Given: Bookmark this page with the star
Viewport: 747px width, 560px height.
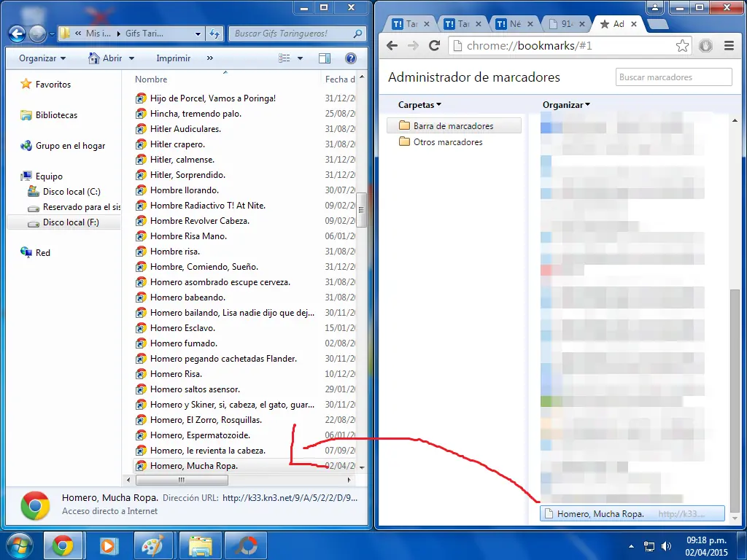Looking at the screenshot, I should (x=682, y=46).
